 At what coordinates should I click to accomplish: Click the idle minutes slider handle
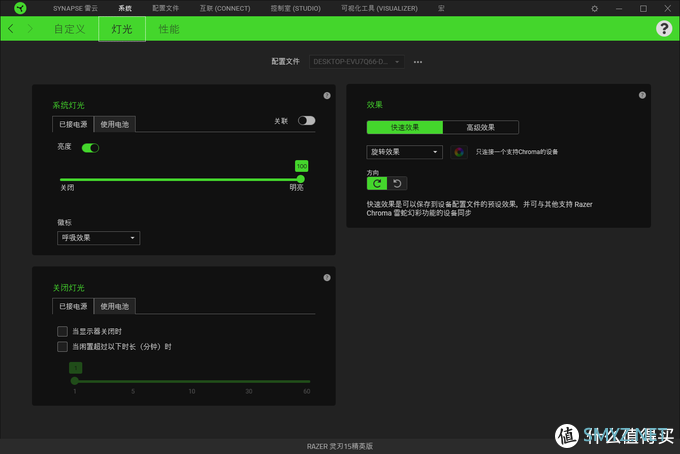[x=75, y=381]
